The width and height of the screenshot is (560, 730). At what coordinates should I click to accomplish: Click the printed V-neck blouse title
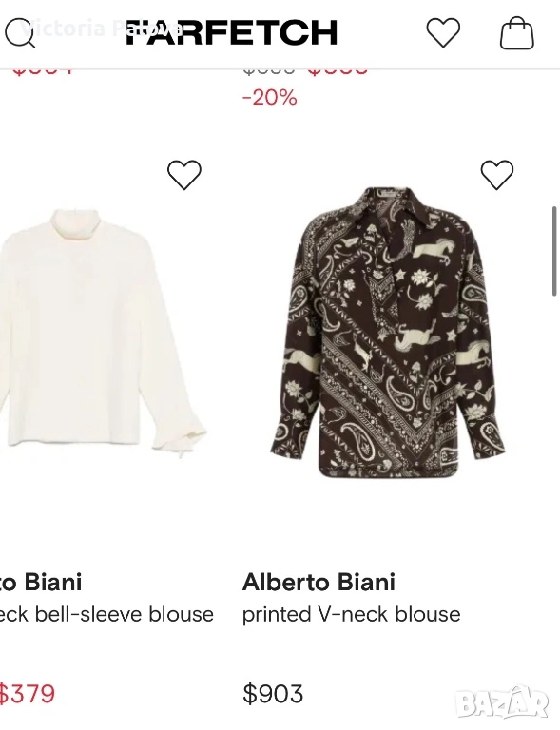352,615
